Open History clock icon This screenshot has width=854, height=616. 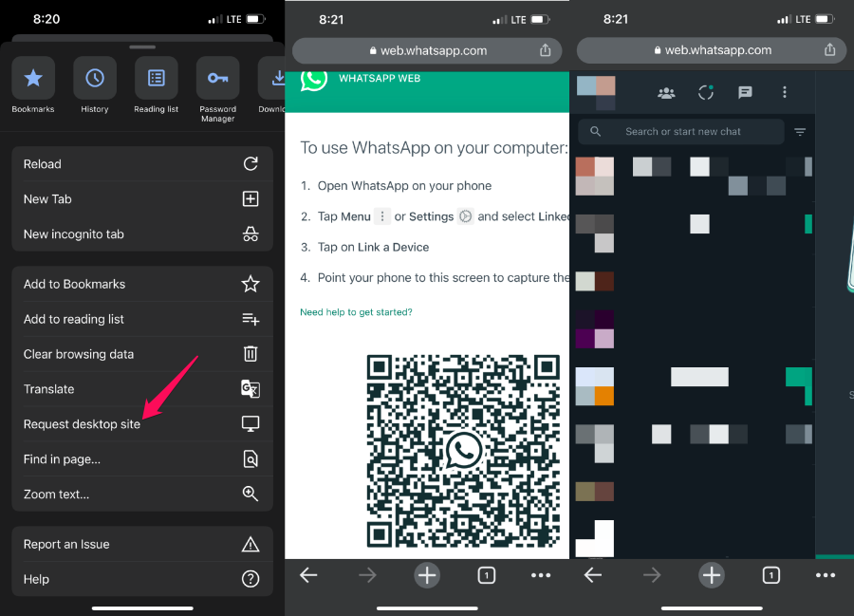click(x=95, y=78)
